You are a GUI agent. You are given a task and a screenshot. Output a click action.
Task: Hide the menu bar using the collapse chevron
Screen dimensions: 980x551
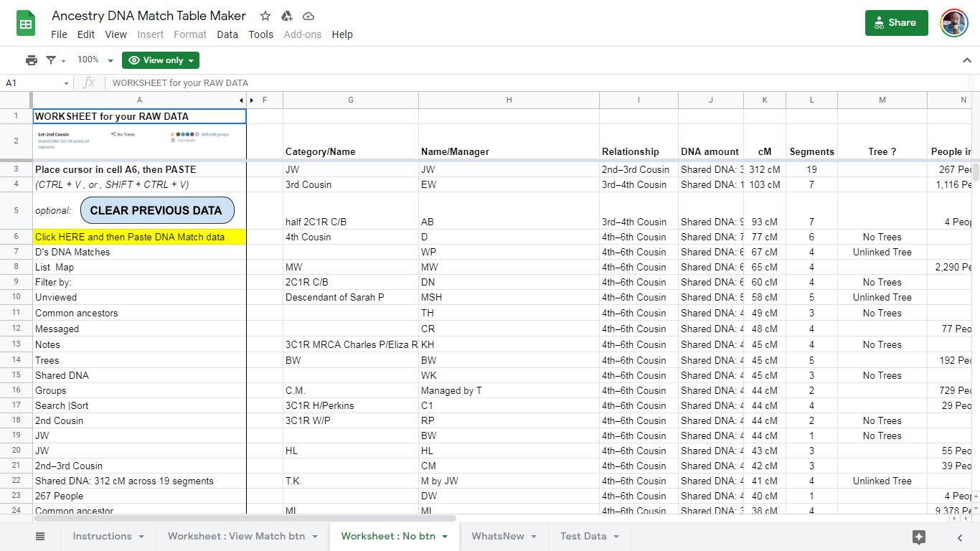[968, 60]
